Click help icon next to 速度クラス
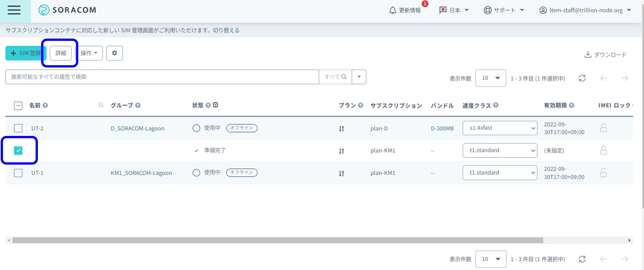Screen dimensions: 644x270 (x=496, y=105)
